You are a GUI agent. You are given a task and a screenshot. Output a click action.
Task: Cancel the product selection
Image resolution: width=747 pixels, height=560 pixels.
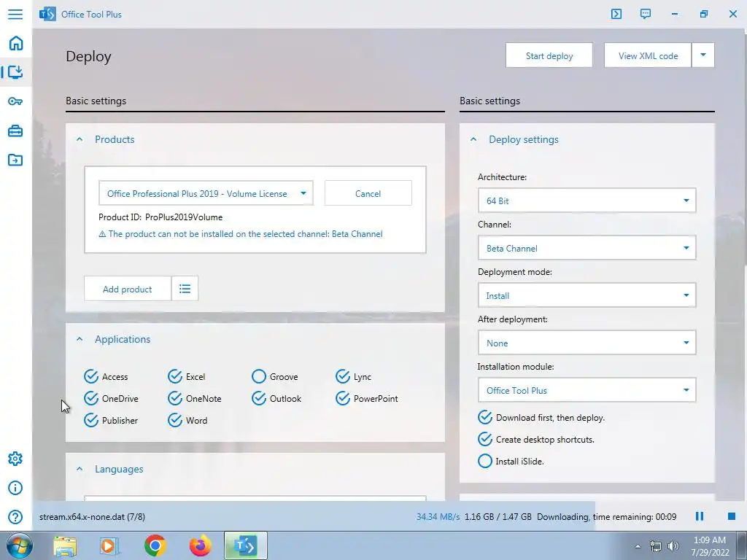click(368, 193)
